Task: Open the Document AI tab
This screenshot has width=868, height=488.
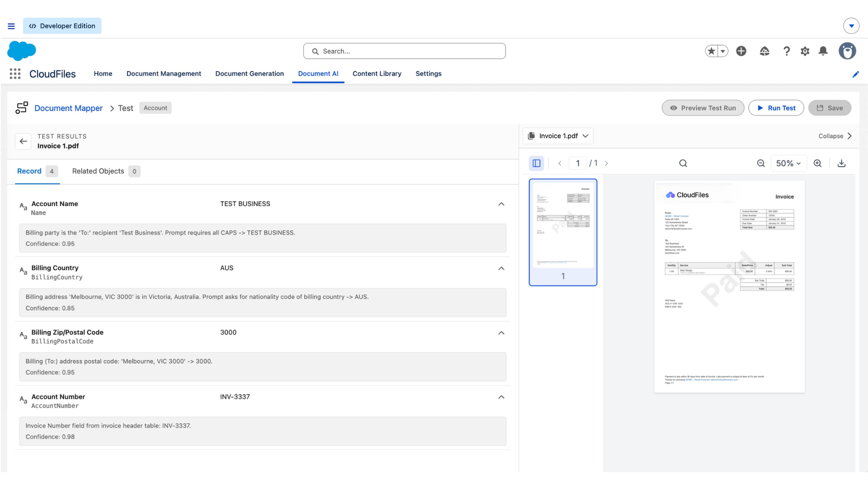Action: click(318, 74)
